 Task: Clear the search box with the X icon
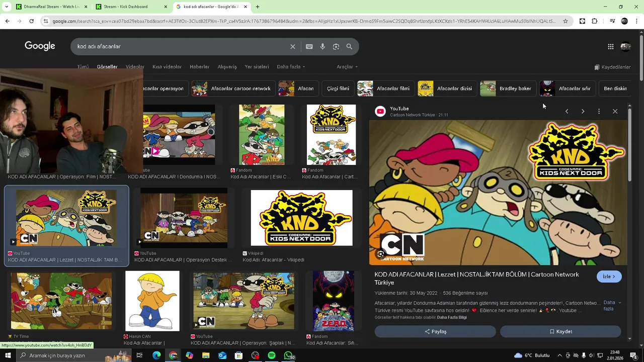coord(293,46)
